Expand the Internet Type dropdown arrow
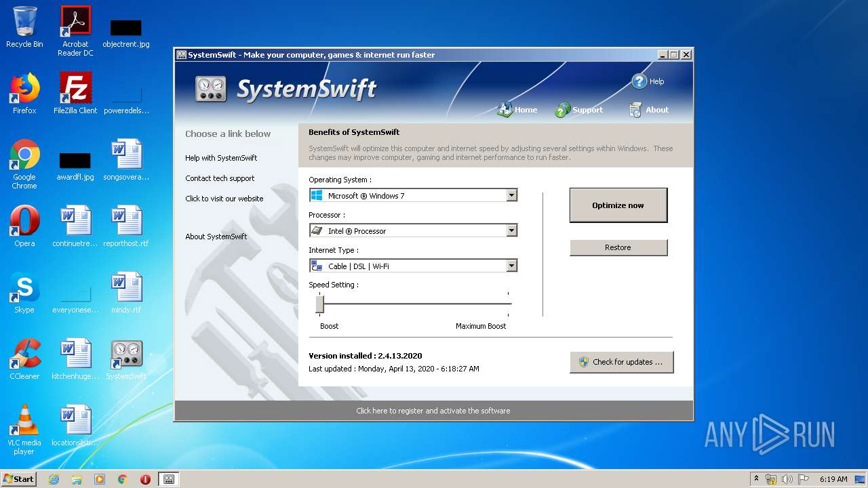 [511, 266]
